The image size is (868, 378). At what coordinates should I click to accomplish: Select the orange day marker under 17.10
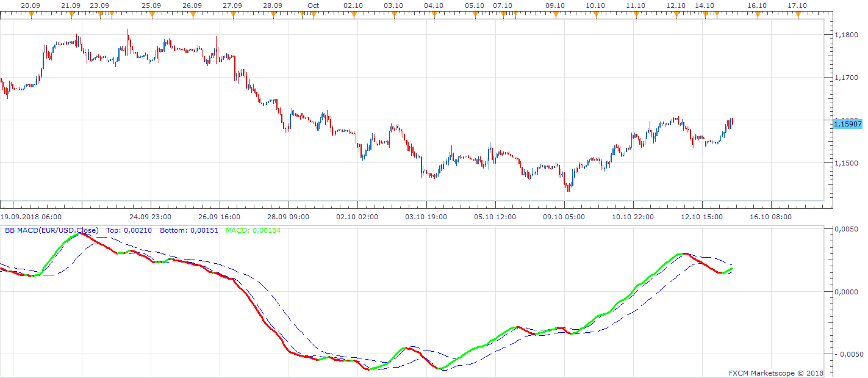click(797, 14)
